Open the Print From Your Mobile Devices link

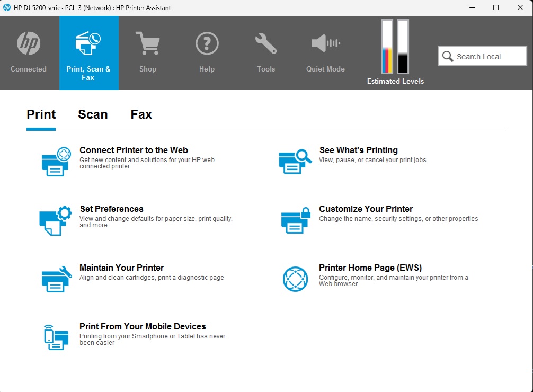(143, 326)
